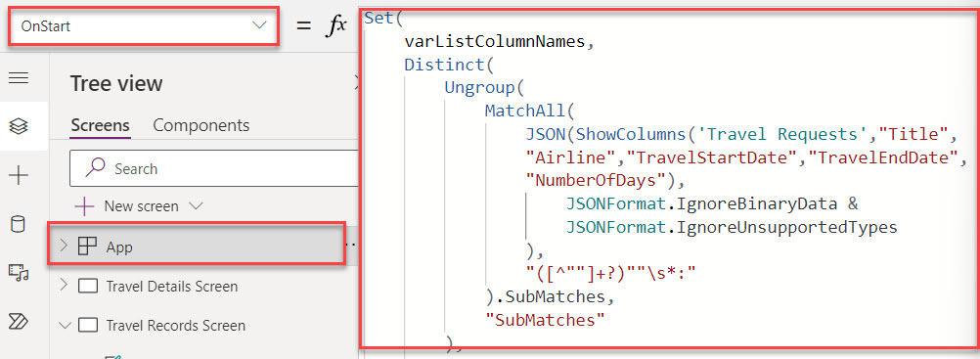This screenshot has width=980, height=359.
Task: Click the fx formula icon
Action: tap(335, 25)
